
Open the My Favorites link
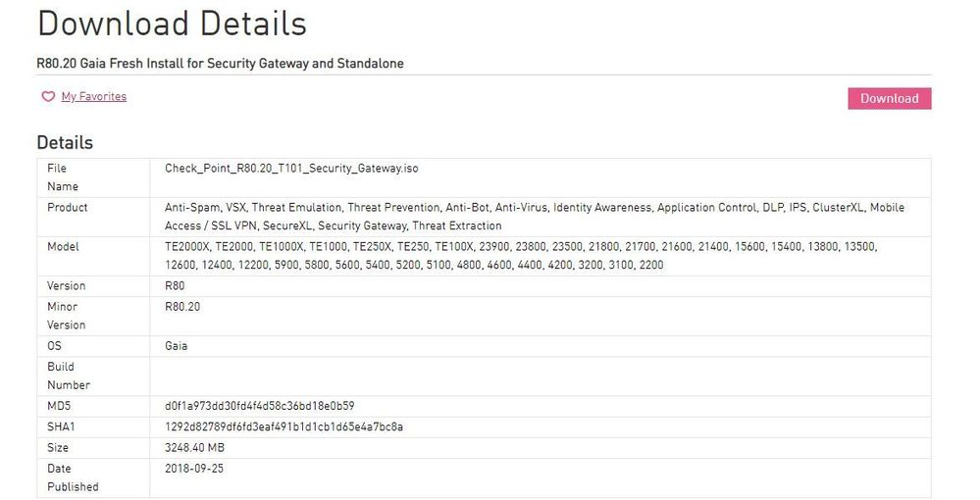pyautogui.click(x=94, y=97)
